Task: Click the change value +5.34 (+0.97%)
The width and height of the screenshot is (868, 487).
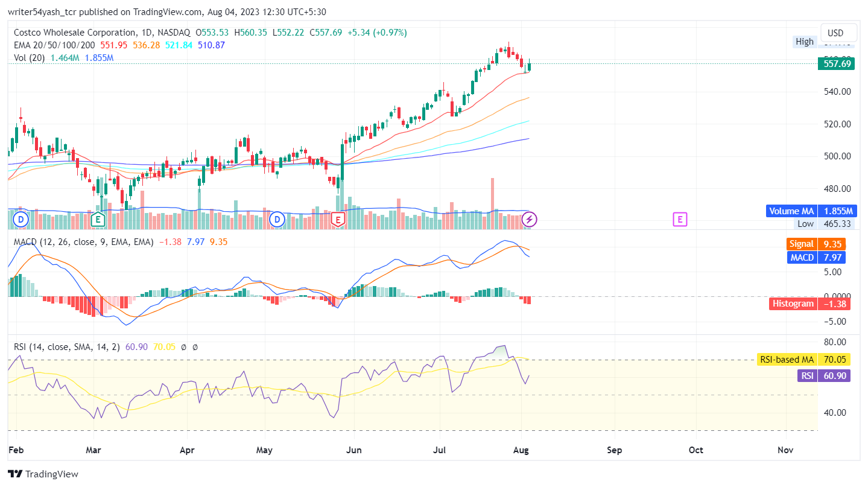Action: (377, 33)
